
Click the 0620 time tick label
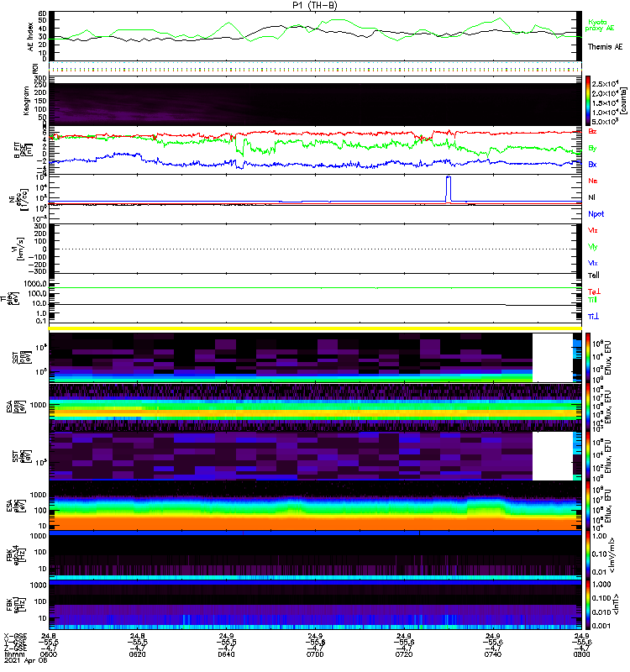[137, 654]
